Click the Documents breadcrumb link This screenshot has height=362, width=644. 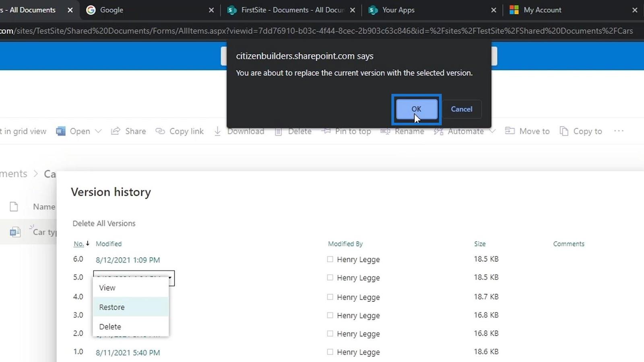(x=14, y=174)
